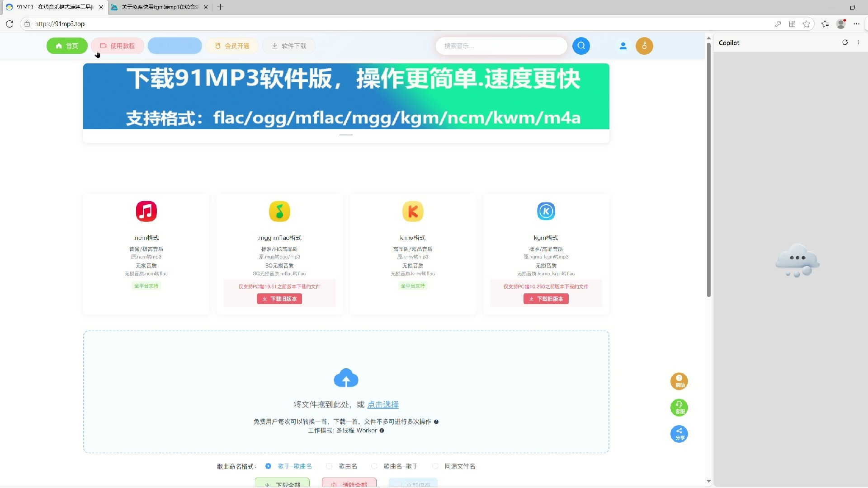The width and height of the screenshot is (868, 488).
Task: Click the QQ Music mgg/mflac format icon
Action: [x=279, y=211]
